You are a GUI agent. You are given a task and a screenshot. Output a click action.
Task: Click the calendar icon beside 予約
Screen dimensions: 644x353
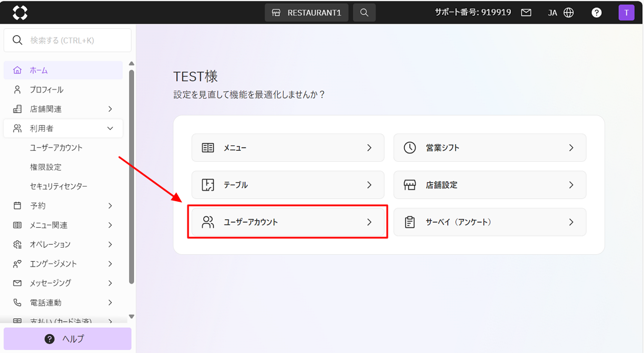(17, 205)
